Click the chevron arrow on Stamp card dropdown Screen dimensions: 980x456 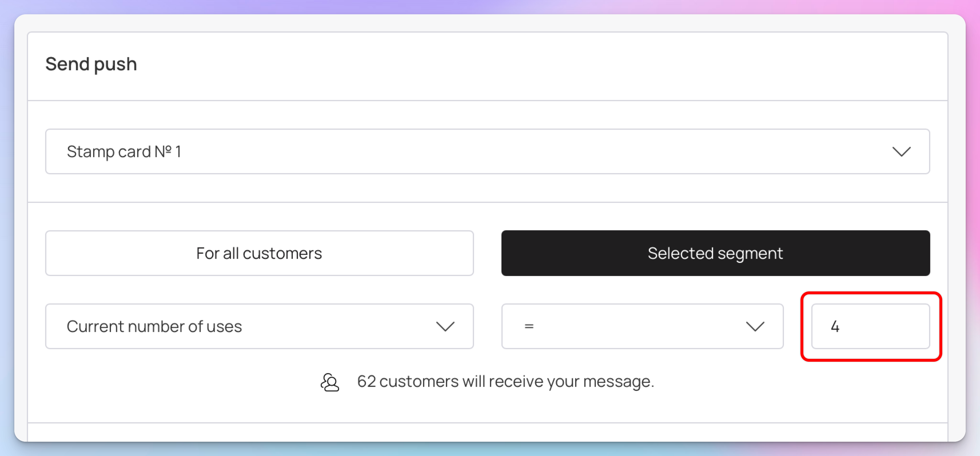pyautogui.click(x=901, y=152)
